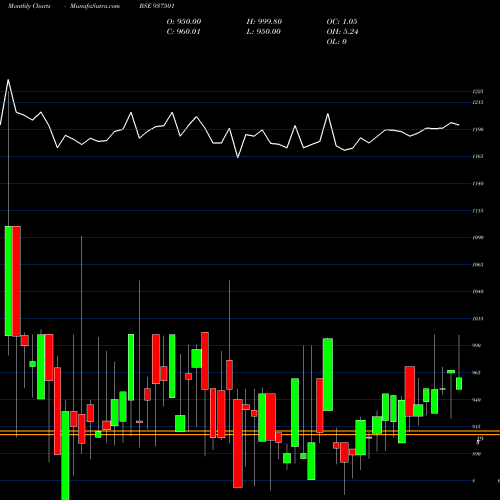500x500 pixels.
Task: Click the tallest green candlestick at far left
Action: 8,281
